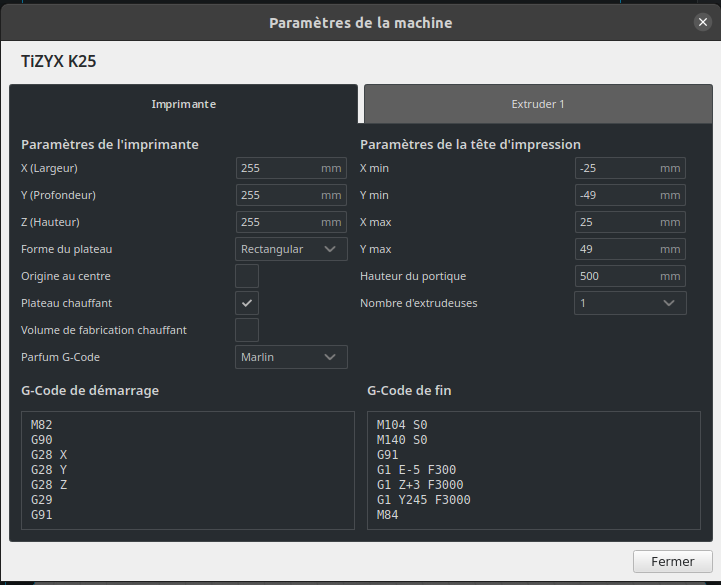Click the M140 S0 line in end G-code
This screenshot has height=585, width=721.
click(402, 440)
